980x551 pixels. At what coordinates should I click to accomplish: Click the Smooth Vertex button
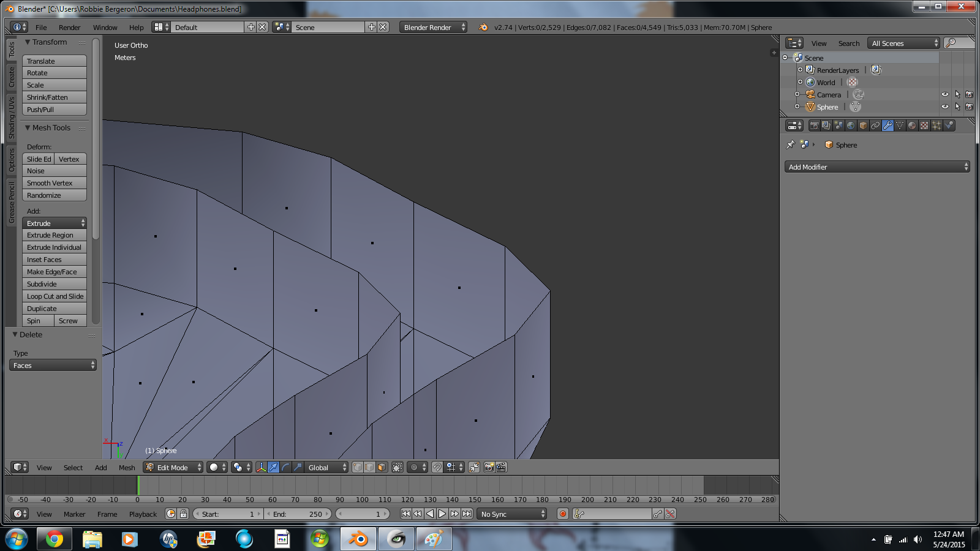(55, 182)
